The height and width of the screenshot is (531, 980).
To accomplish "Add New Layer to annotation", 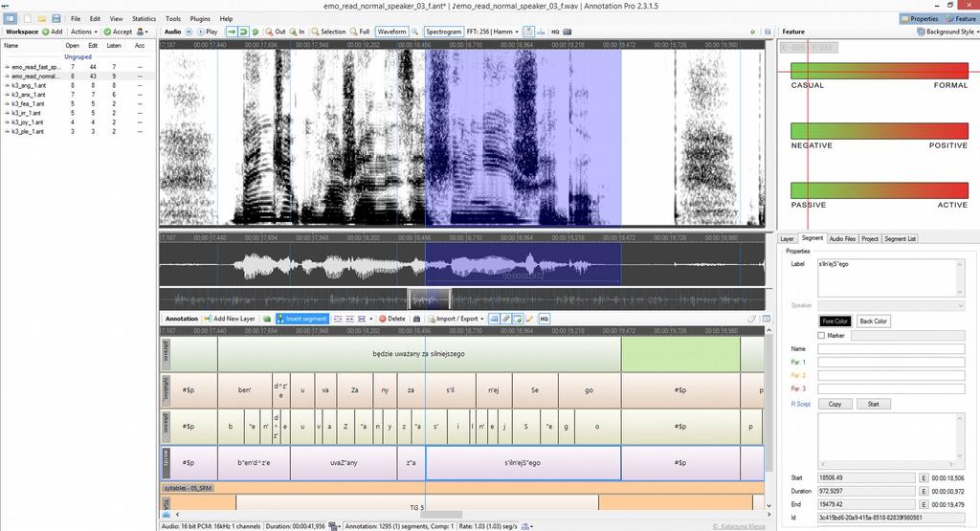I will [230, 319].
